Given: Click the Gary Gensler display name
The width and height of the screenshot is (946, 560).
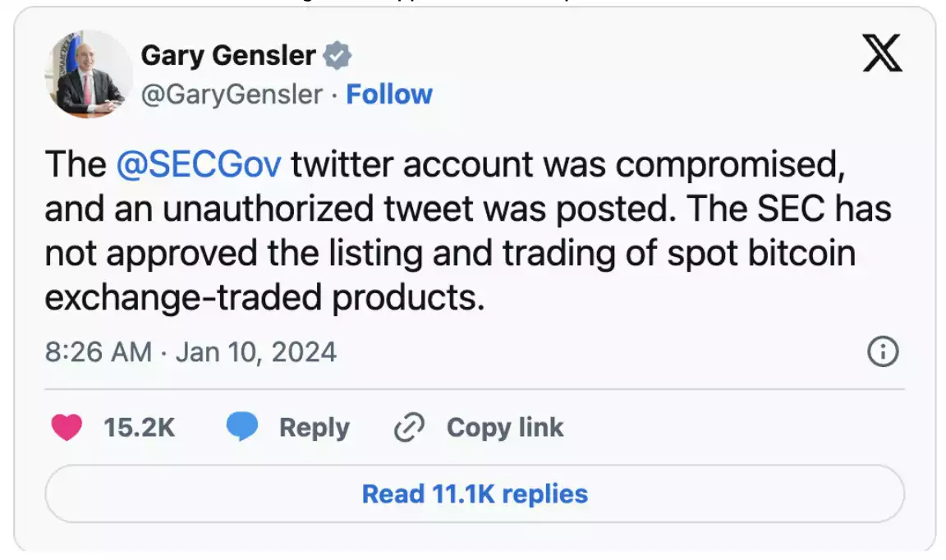Looking at the screenshot, I should pos(228,56).
